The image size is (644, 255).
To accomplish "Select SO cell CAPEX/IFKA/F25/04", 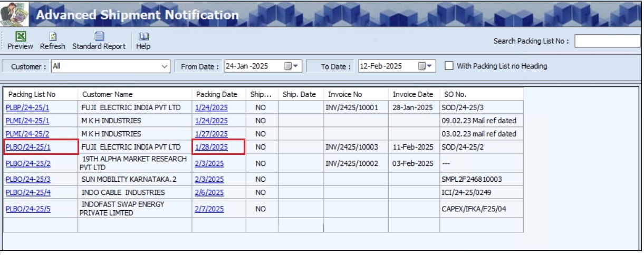I will 482,209.
